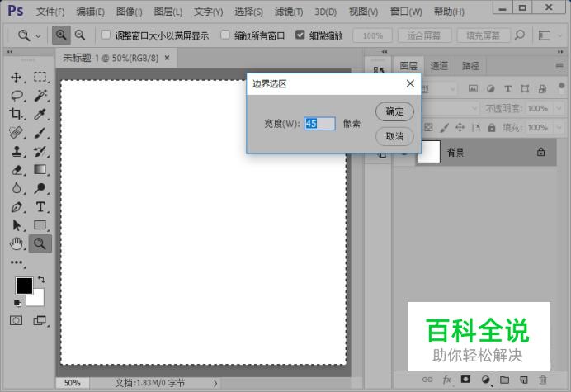Select the Lasso tool
The height and width of the screenshot is (392, 571).
[x=17, y=96]
